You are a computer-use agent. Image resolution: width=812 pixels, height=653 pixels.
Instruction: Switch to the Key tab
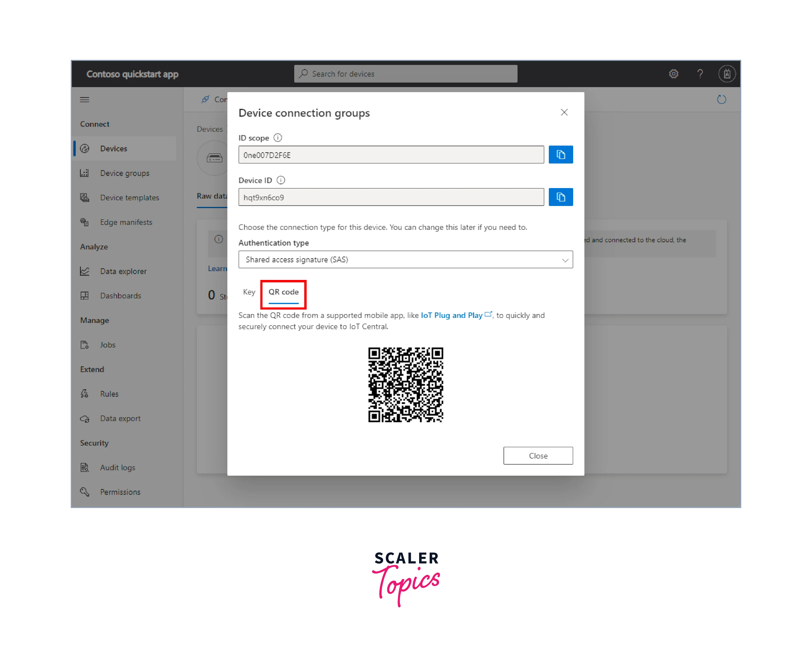249,292
